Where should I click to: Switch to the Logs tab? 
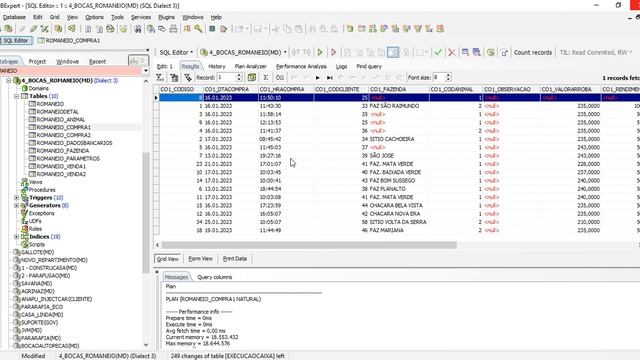[342, 66]
